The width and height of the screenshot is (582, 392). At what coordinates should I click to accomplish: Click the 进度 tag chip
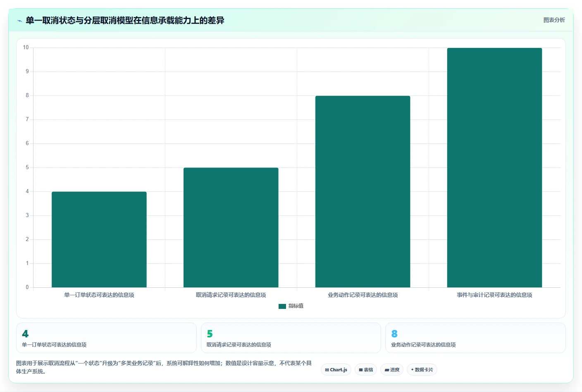392,370
